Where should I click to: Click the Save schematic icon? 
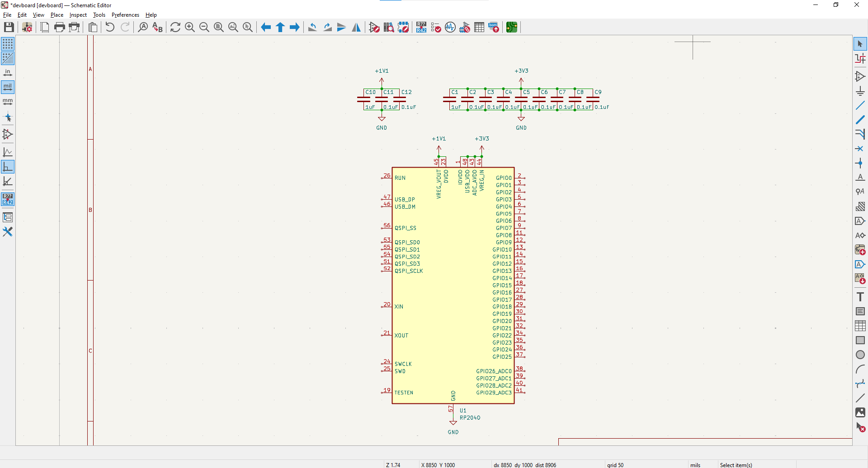9,28
